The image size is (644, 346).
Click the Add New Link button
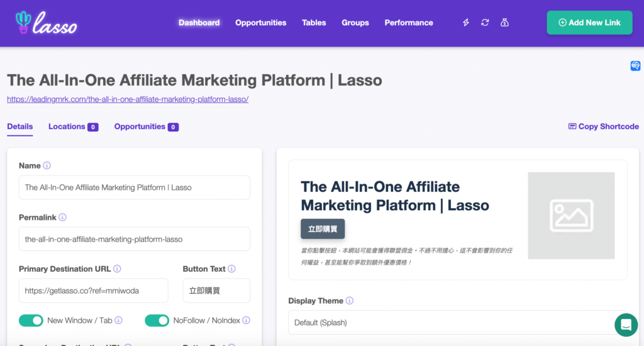click(589, 23)
